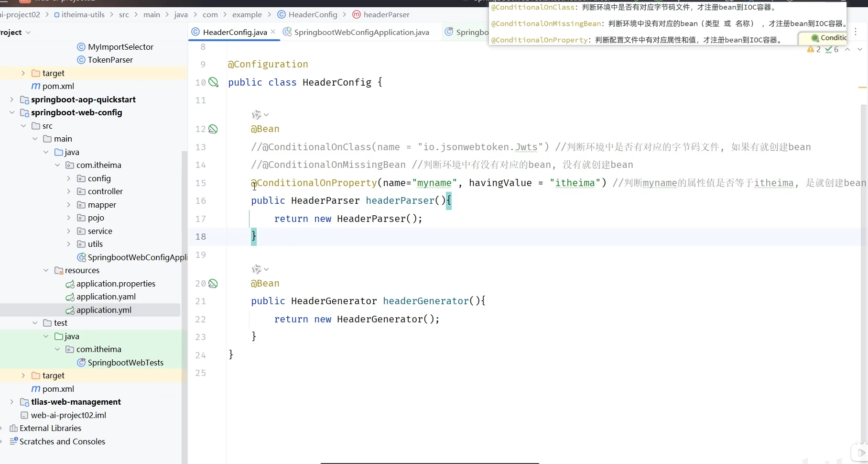This screenshot has width=868, height=464.
Task: Select tlias-web-management in project tree
Action: tap(76, 402)
